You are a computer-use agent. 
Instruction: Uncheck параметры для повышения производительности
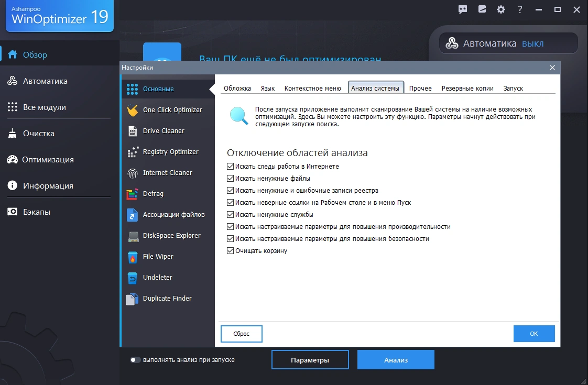click(x=230, y=226)
